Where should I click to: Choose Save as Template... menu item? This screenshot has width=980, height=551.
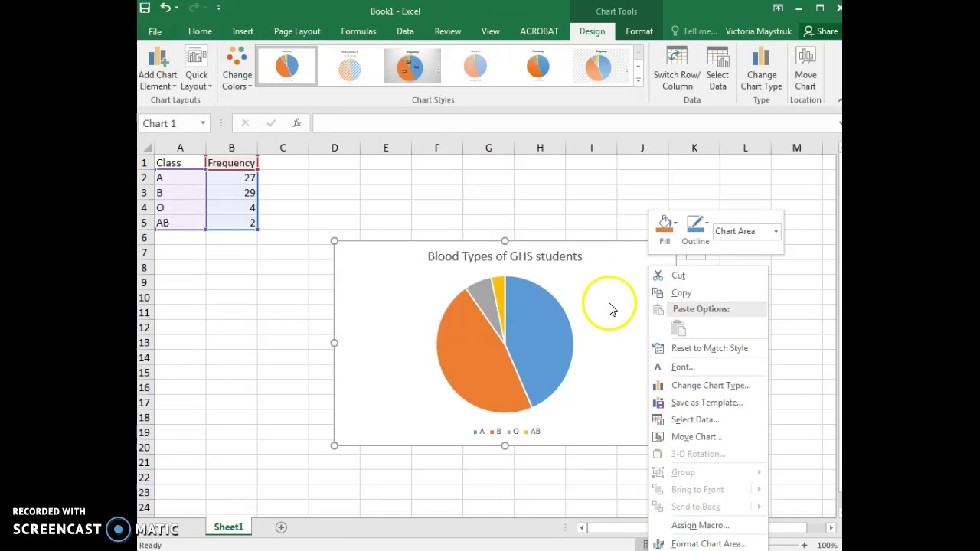708,403
